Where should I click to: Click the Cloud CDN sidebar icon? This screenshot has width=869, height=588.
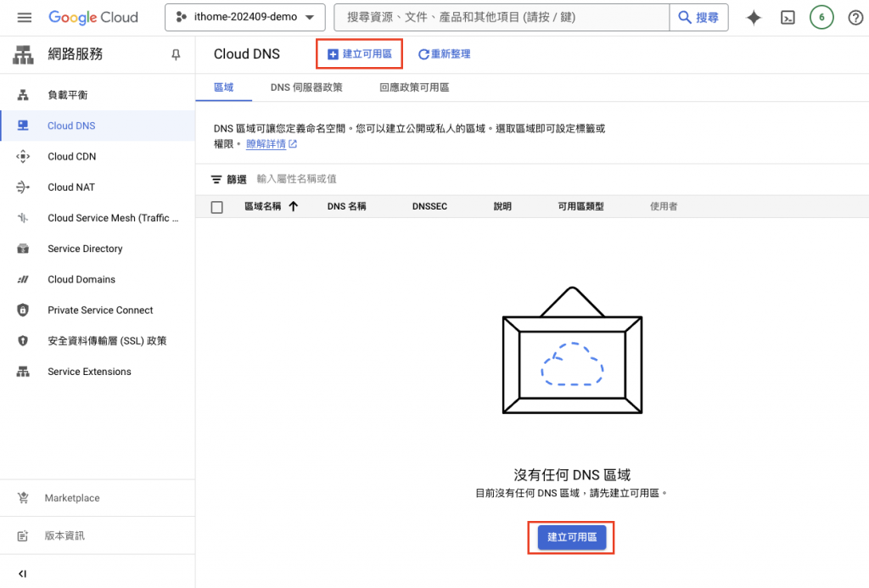[23, 156]
